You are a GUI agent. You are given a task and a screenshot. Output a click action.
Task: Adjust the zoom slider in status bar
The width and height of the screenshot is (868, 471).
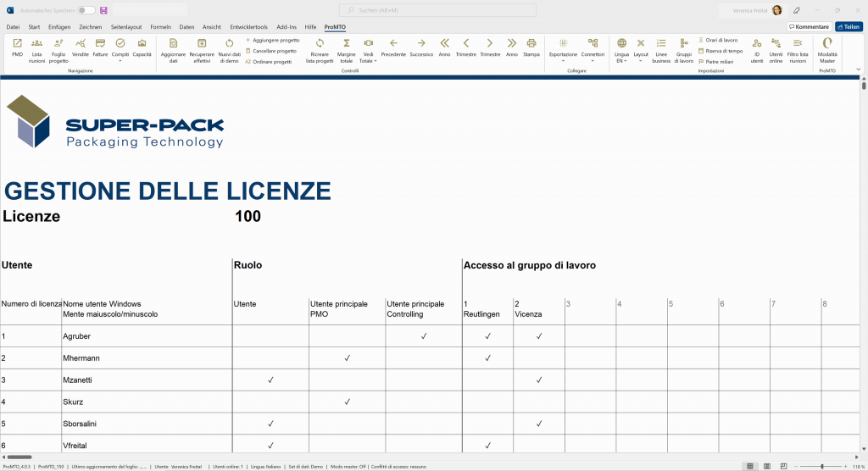click(821, 467)
